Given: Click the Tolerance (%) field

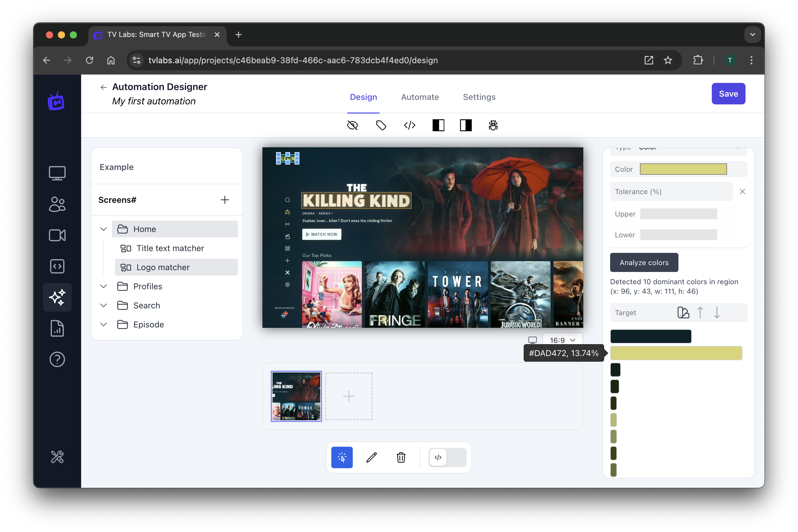Looking at the screenshot, I should 671,192.
